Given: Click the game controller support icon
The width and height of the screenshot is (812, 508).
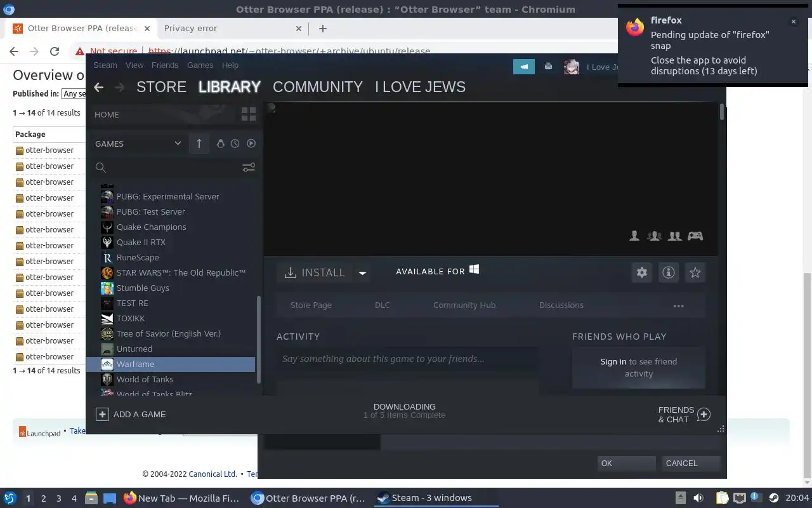Looking at the screenshot, I should (x=695, y=236).
